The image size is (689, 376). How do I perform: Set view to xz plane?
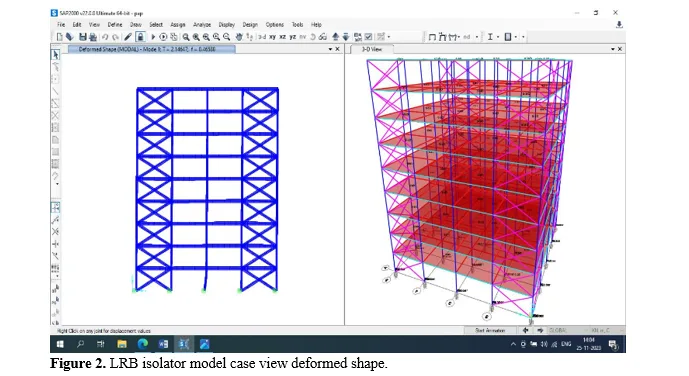pos(282,37)
